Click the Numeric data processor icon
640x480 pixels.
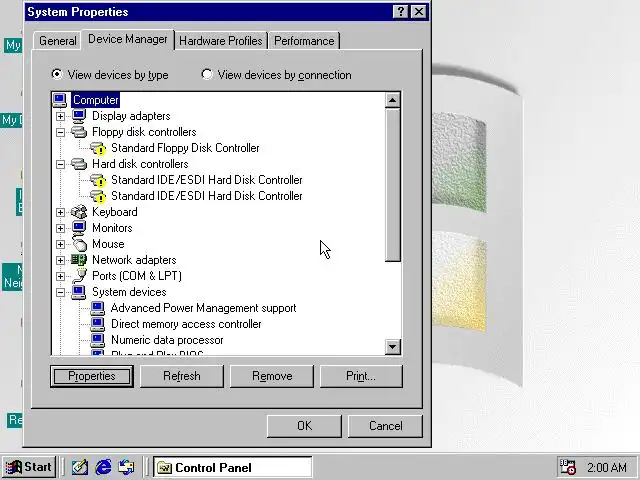coord(98,340)
